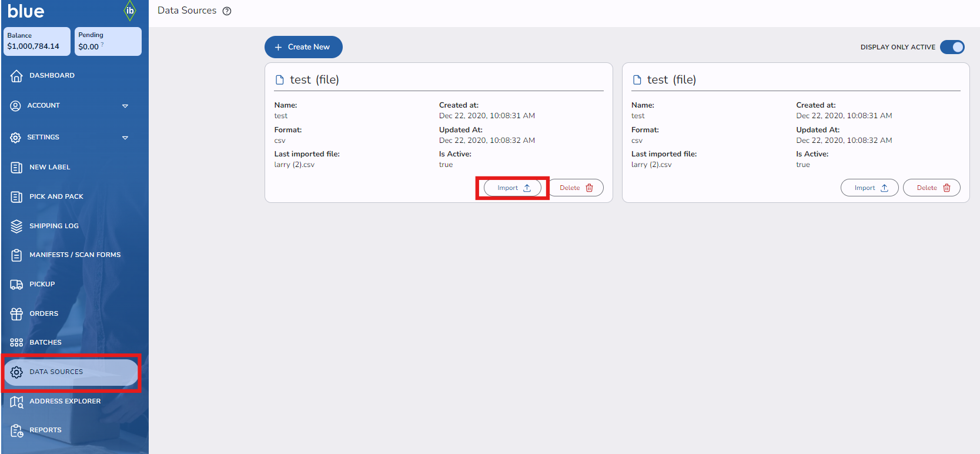Open the New Label page
Screen dimensions: 980x454
49,168
